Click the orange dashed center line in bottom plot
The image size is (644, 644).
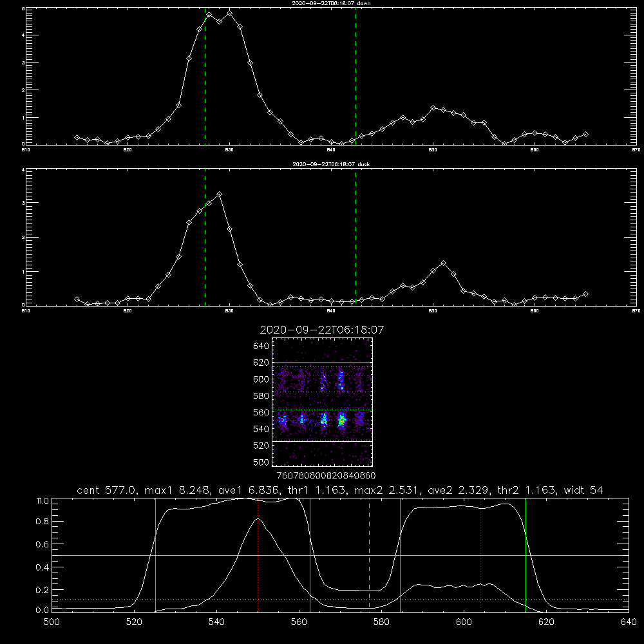pos(369,555)
